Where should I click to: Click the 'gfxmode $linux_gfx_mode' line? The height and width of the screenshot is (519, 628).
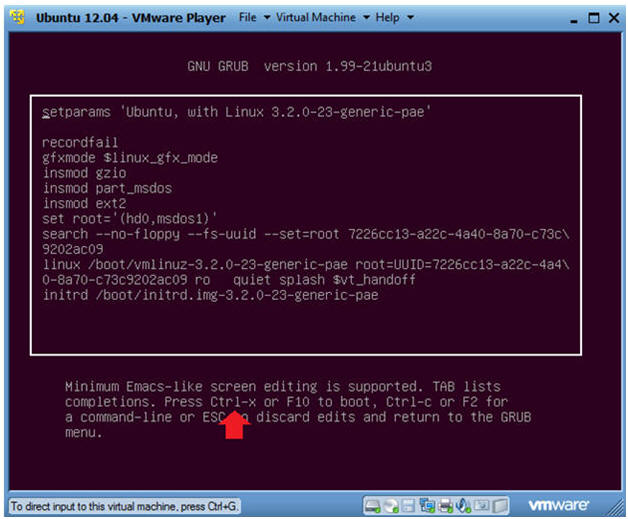pos(130,158)
